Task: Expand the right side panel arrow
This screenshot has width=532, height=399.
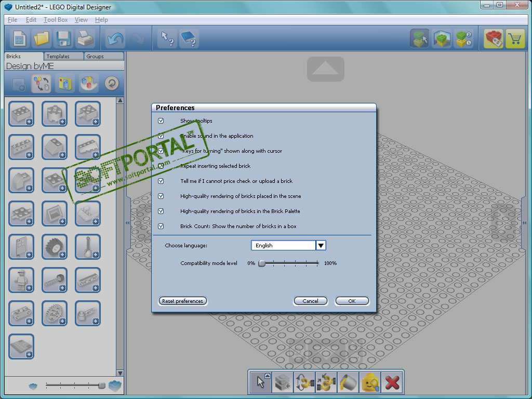Action: pos(525,223)
